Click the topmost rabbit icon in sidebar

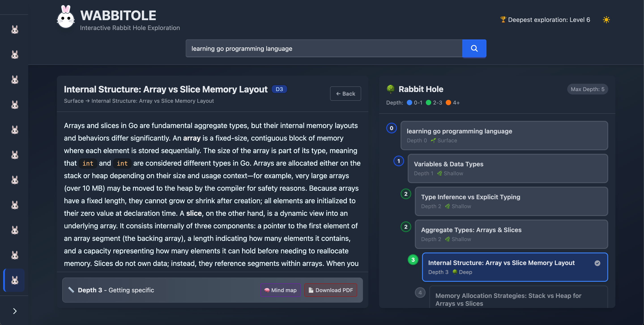click(15, 30)
